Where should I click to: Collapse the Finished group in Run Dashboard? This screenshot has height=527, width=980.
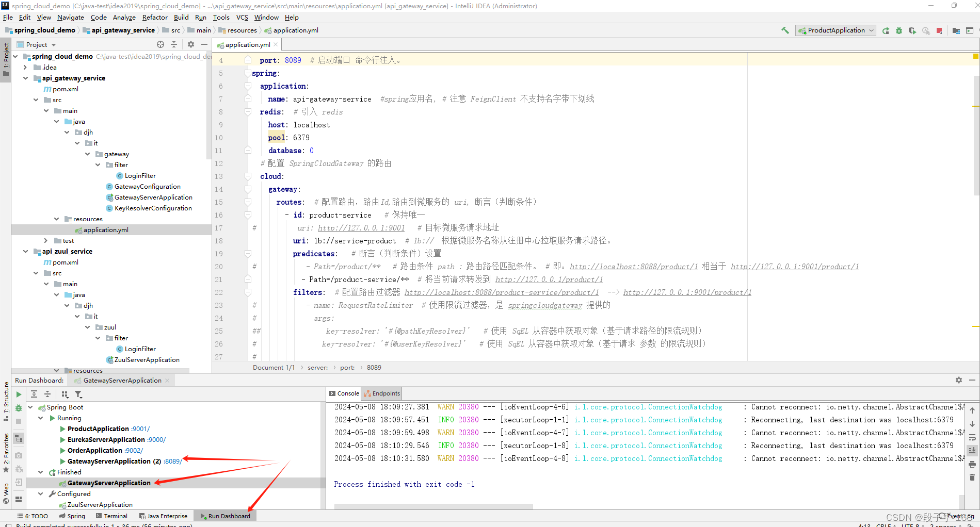tap(41, 472)
